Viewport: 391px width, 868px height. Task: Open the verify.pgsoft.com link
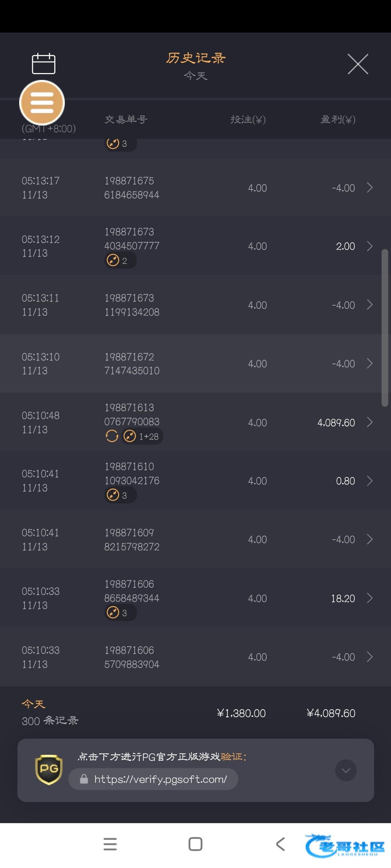[x=160, y=779]
